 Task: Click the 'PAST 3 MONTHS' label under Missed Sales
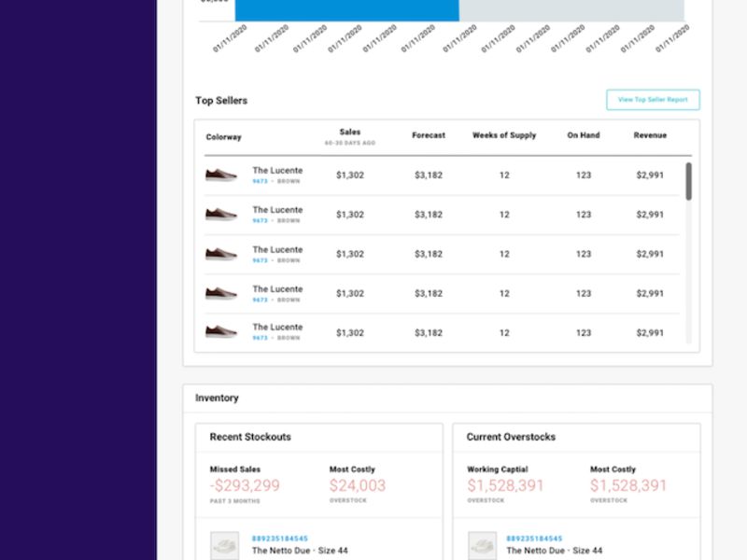coord(235,501)
